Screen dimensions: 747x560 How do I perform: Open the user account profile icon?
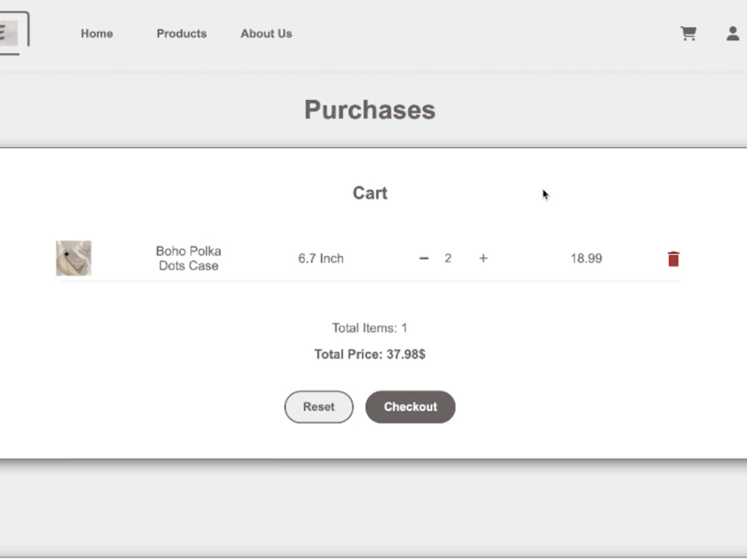(733, 34)
